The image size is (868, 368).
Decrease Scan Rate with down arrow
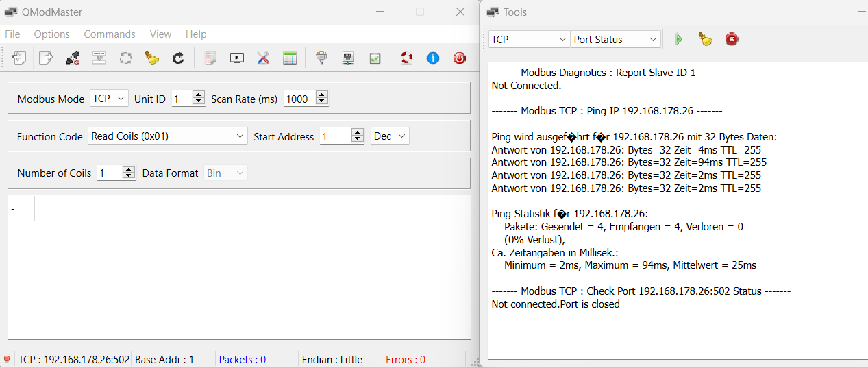point(322,102)
